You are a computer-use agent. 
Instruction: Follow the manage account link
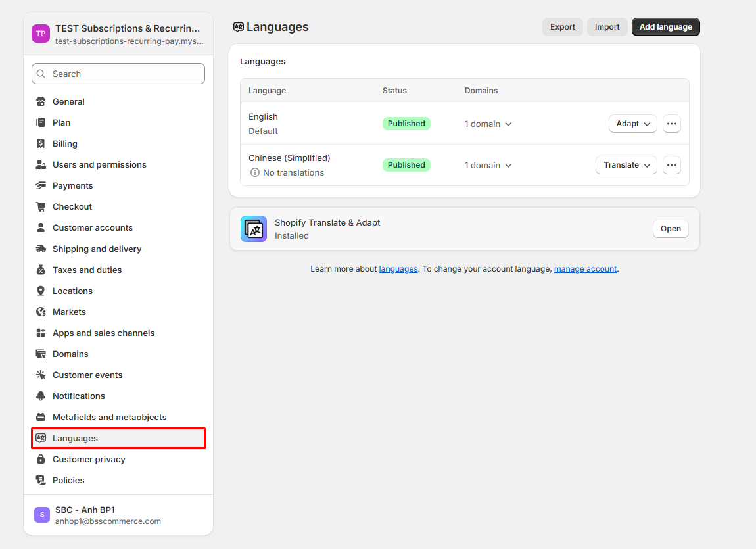tap(585, 269)
